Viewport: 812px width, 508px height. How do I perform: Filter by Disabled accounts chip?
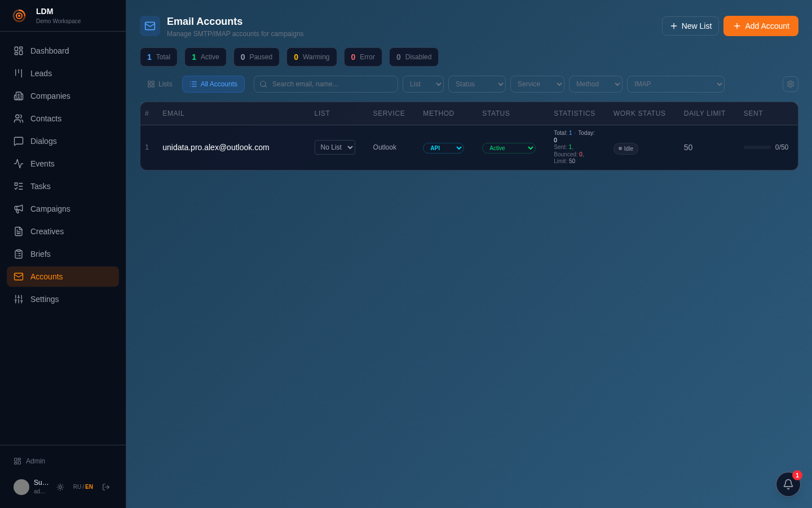414,57
